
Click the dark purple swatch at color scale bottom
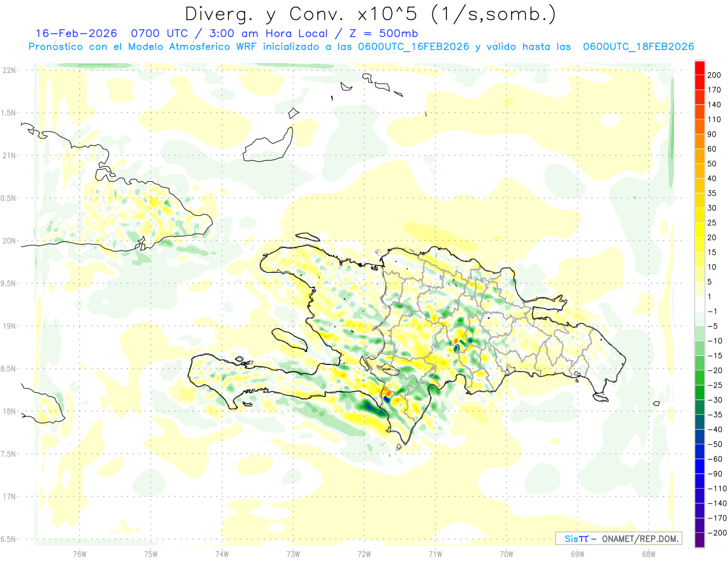pos(699,540)
